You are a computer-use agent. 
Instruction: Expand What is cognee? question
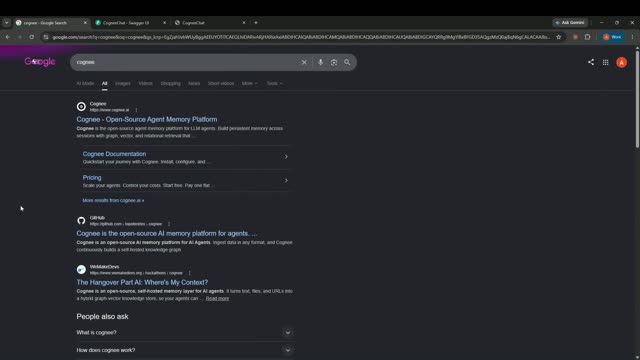[185, 333]
